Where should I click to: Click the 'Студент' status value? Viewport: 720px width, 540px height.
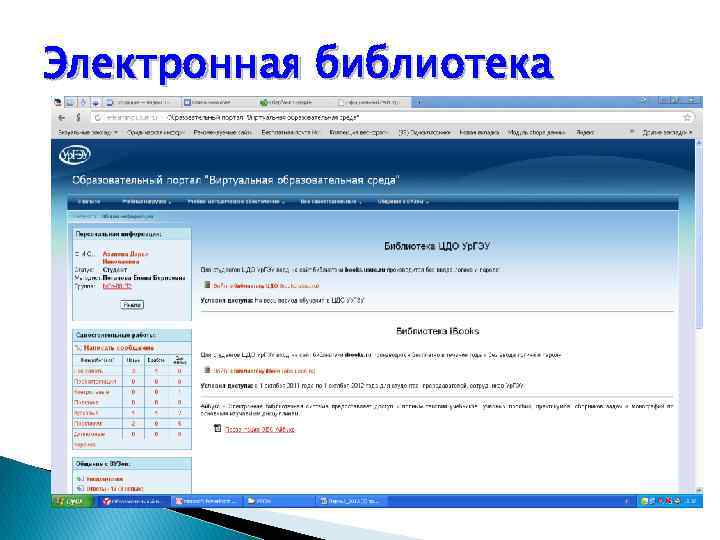[x=114, y=270]
